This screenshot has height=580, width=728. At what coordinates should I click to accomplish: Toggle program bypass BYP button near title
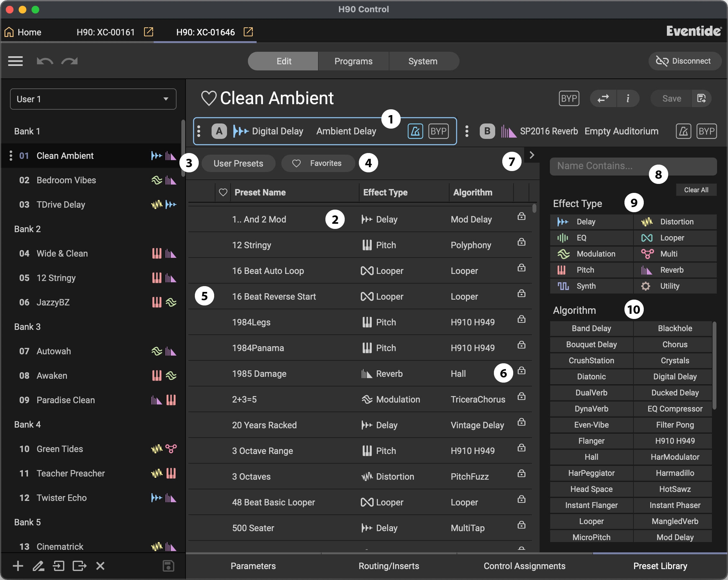click(569, 99)
